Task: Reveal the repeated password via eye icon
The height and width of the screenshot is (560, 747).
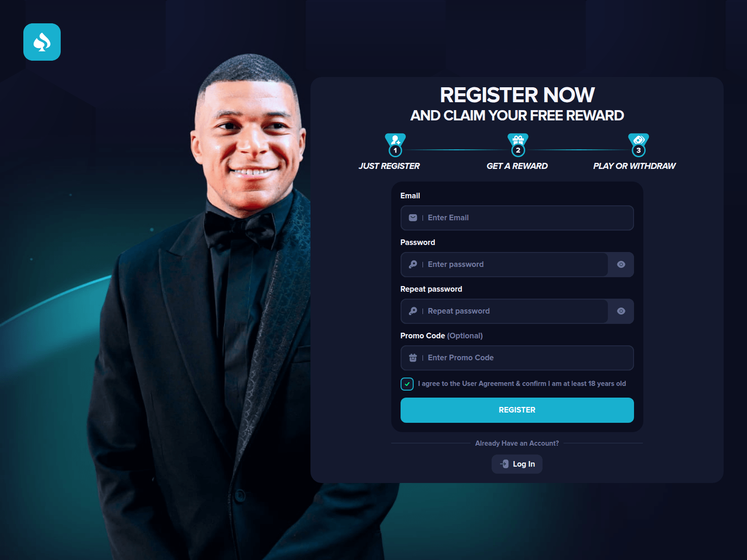Action: pyautogui.click(x=621, y=311)
